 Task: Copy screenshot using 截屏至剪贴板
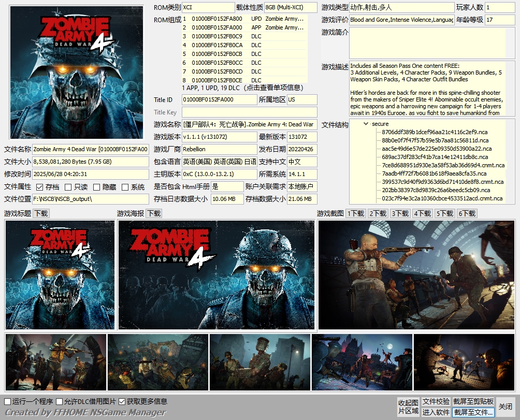point(473,402)
